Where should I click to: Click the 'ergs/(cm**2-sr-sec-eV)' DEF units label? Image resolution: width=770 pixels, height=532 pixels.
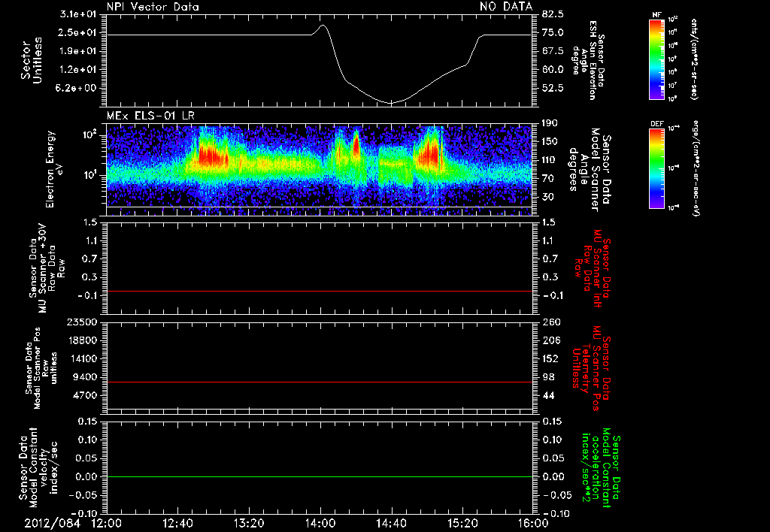(x=696, y=168)
